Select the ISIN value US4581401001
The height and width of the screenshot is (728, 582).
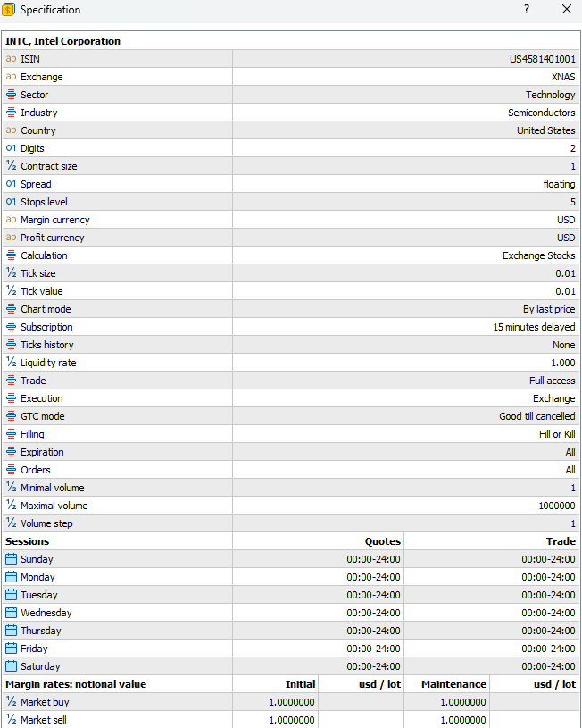(543, 59)
